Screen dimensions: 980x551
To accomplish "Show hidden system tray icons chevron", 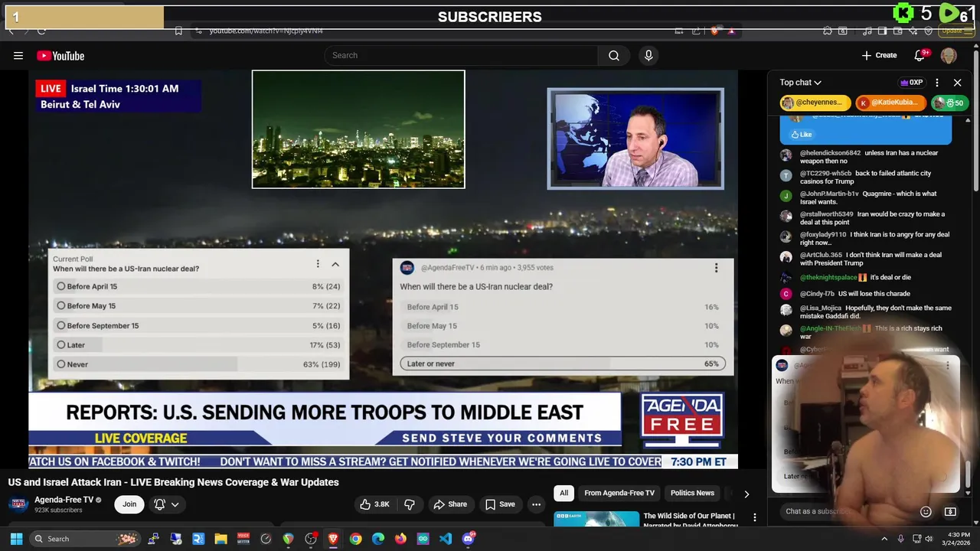I will [x=884, y=539].
